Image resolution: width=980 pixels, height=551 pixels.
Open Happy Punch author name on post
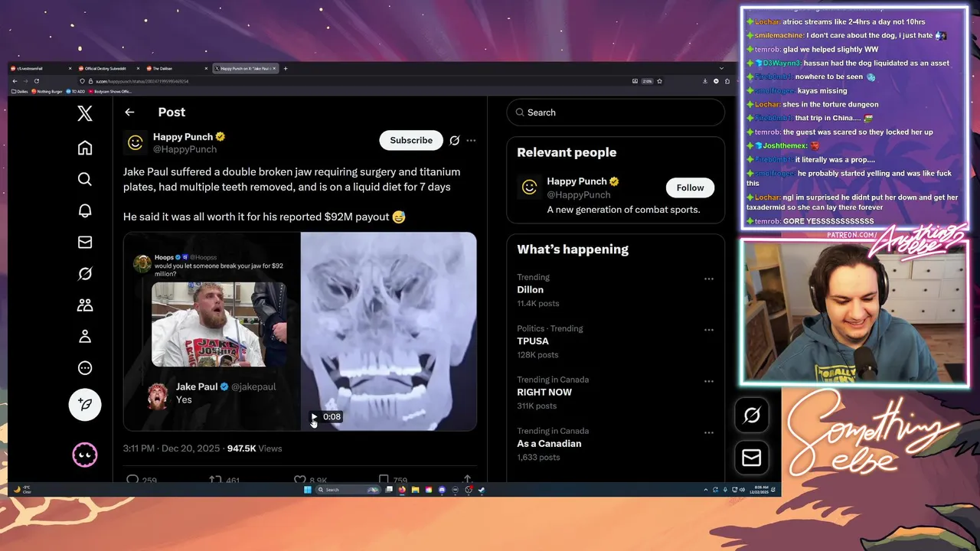tap(183, 136)
